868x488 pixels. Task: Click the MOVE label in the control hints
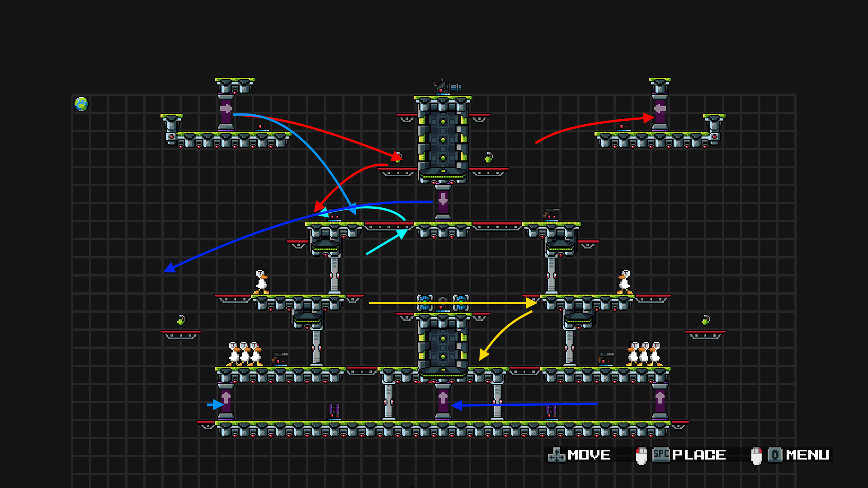589,455
